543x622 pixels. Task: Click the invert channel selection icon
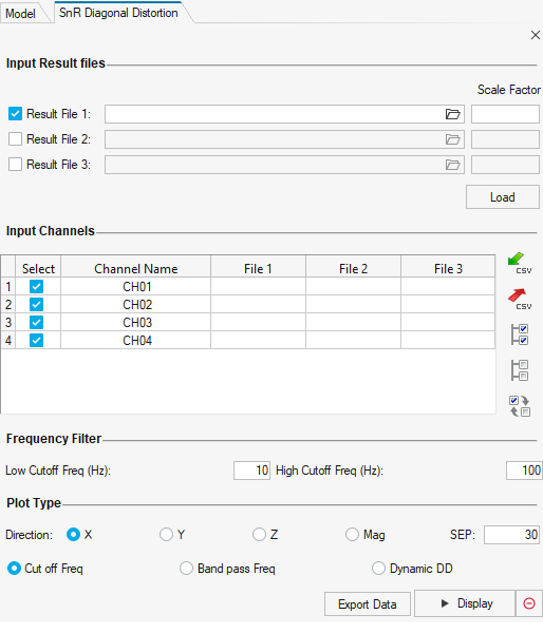pyautogui.click(x=519, y=406)
